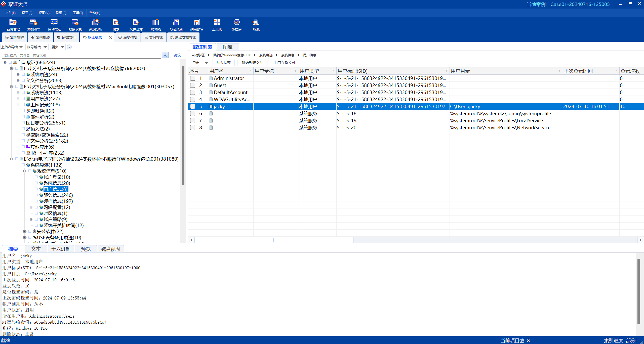Switch to the 十六进制 tab

click(61, 249)
